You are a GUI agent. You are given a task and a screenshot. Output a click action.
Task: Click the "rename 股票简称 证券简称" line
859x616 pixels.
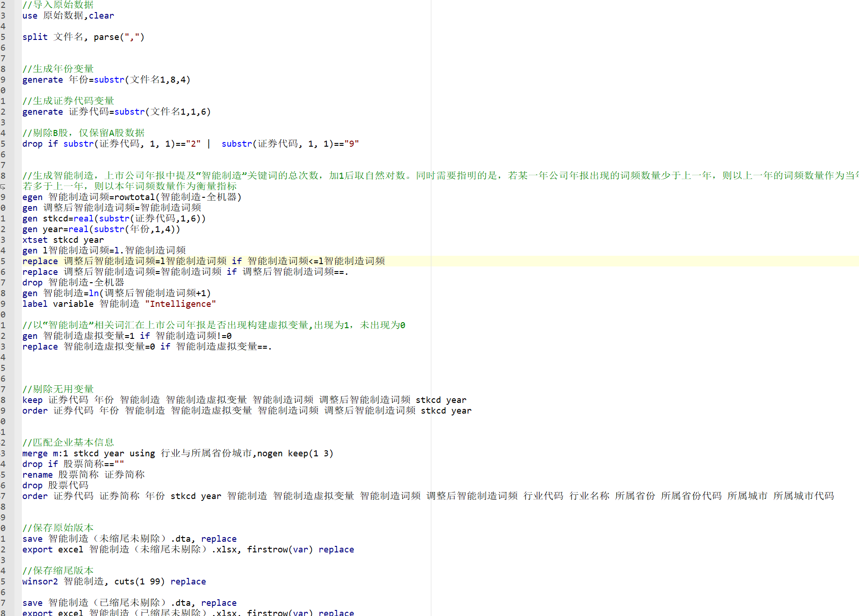(x=84, y=474)
